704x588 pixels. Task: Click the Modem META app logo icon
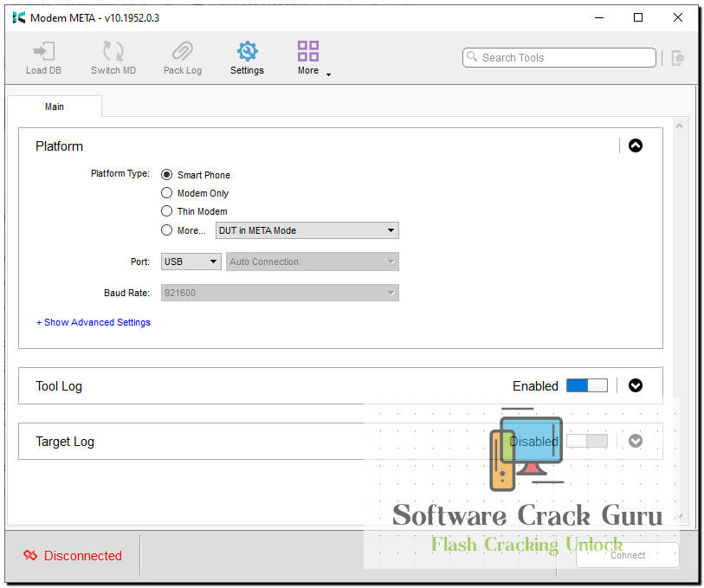[x=19, y=17]
